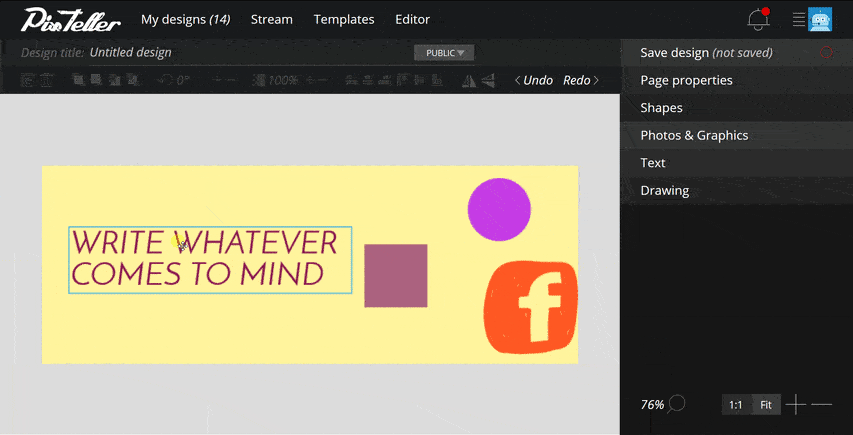
Task: Zoom in with the plus icon
Action: coord(795,405)
